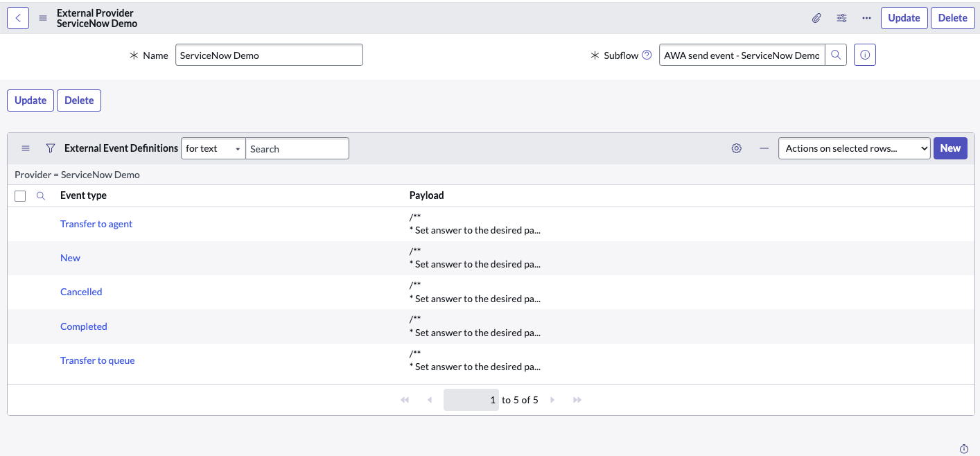Click 'Provider = ServiceNow Demo' filter breadcrumb
This screenshot has width=980, height=456.
77,175
